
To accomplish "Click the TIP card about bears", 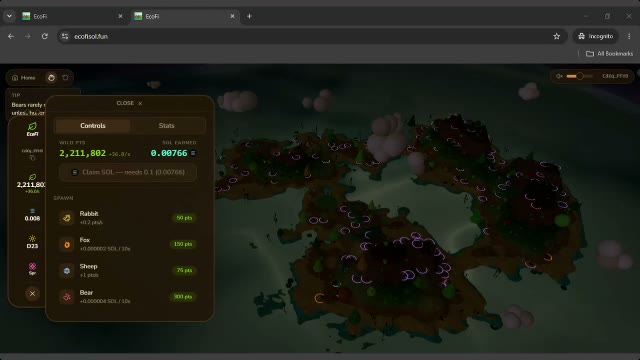I will coord(28,104).
